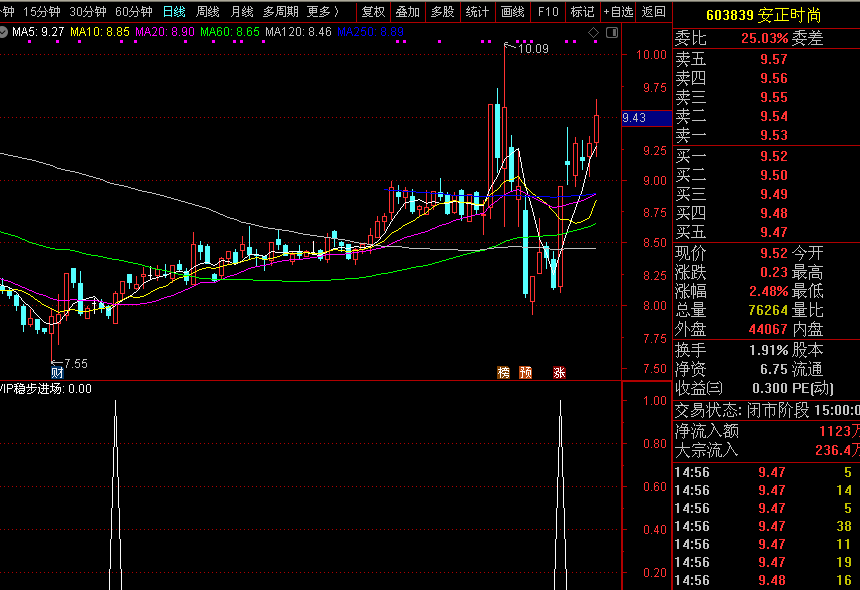Toggle the side panel icon beside diamond
The height and width of the screenshot is (590, 860).
(612, 33)
